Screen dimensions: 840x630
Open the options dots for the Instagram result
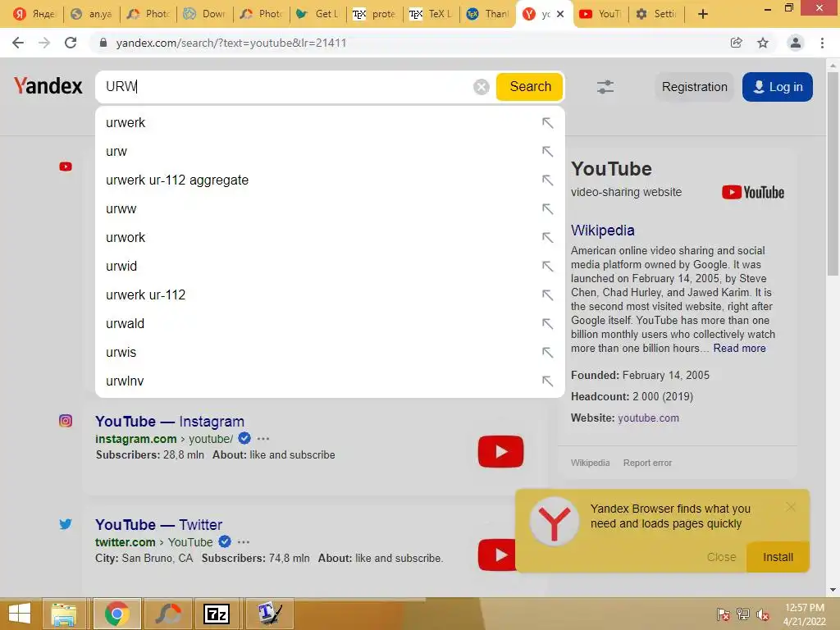[x=263, y=439]
